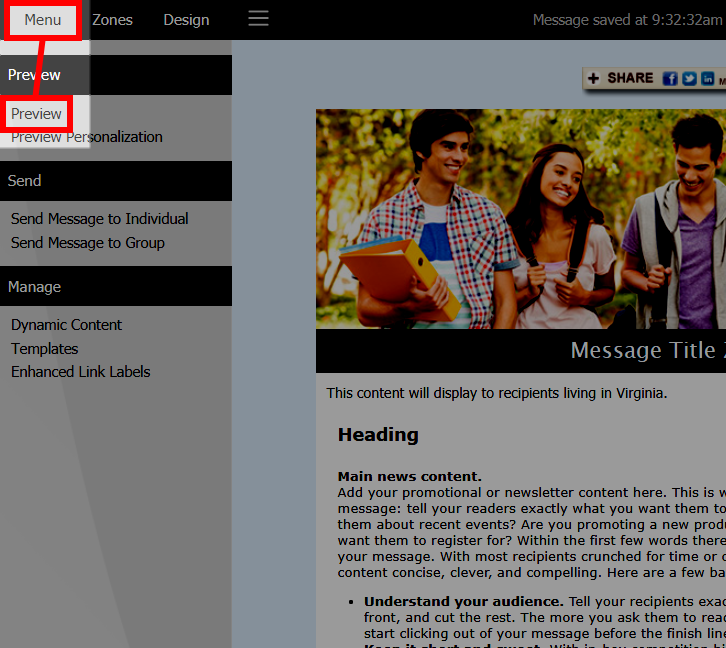
Task: Click 'Message saved at 9:32:32am' status
Action: click(627, 20)
